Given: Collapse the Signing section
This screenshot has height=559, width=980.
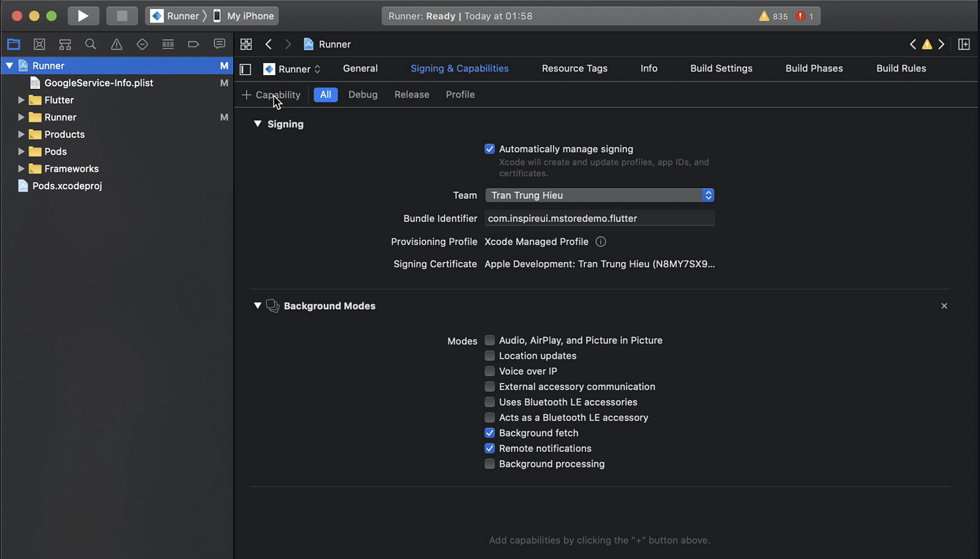Looking at the screenshot, I should [258, 124].
